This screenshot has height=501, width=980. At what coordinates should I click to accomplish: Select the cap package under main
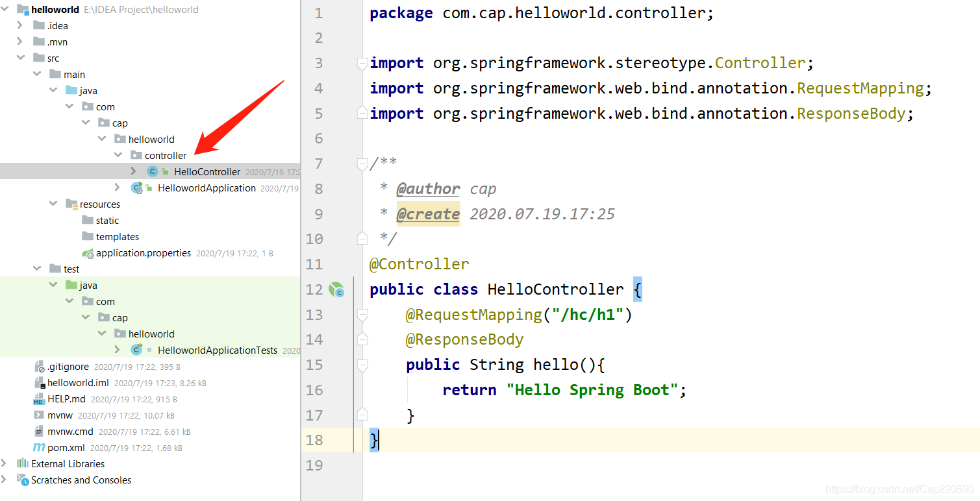click(120, 123)
